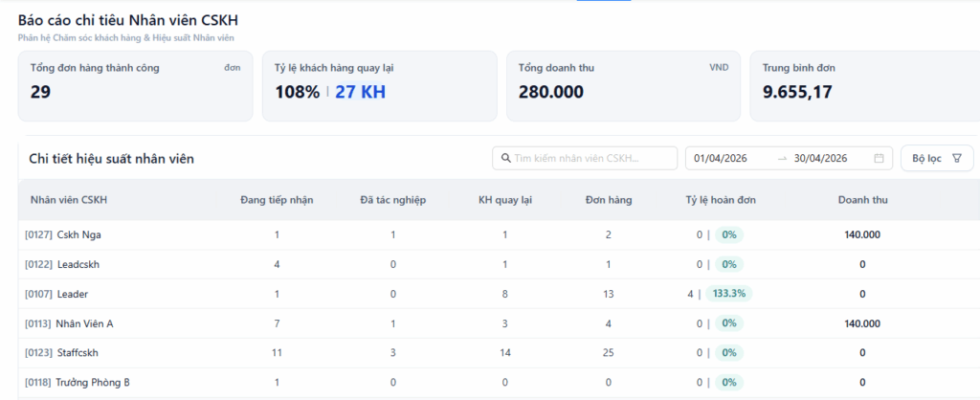Select end date 30/04/2026
980x400 pixels.
(820, 159)
